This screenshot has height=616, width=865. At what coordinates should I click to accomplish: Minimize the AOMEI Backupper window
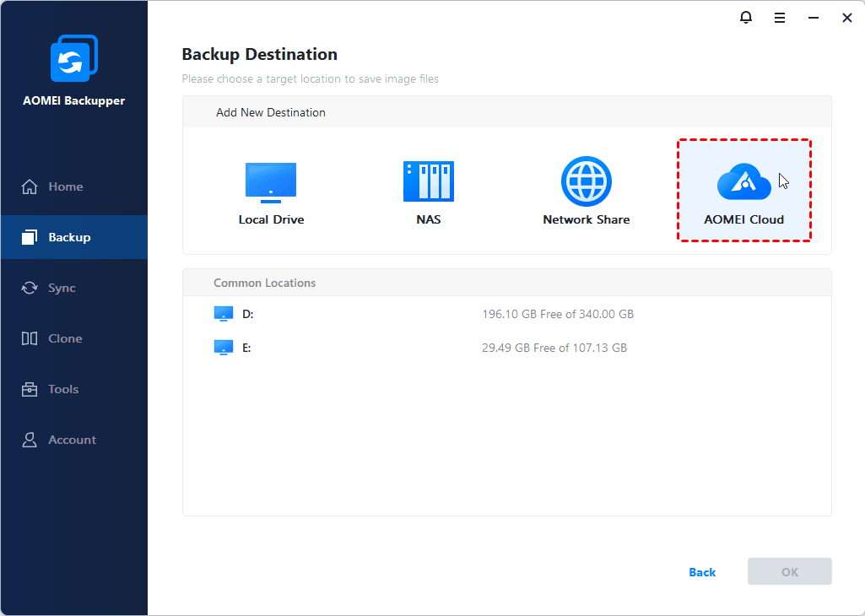click(814, 18)
